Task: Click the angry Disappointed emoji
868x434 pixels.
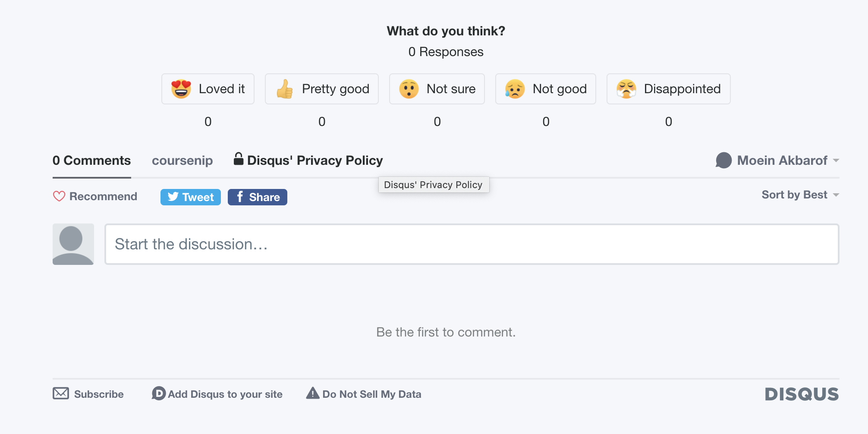Action: pos(626,89)
